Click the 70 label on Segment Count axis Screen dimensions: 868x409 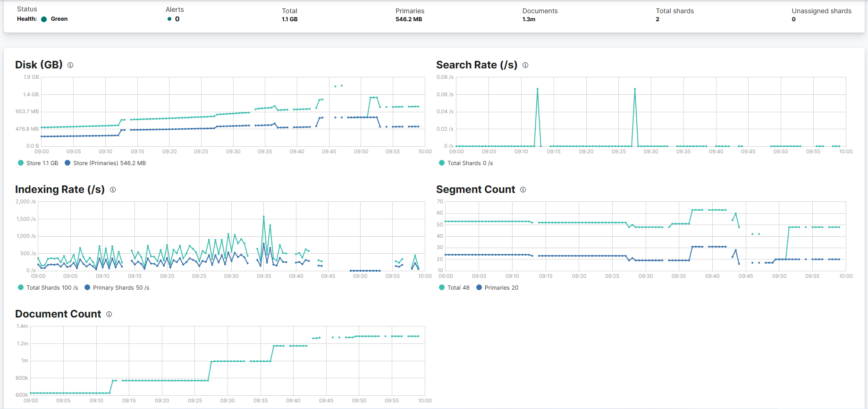(440, 201)
